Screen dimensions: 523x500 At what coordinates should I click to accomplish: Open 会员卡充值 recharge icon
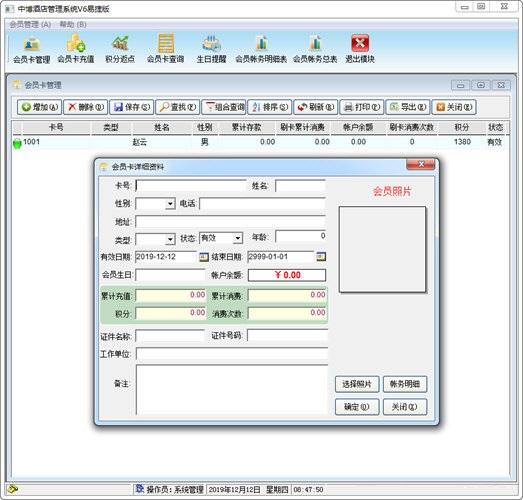[76, 49]
